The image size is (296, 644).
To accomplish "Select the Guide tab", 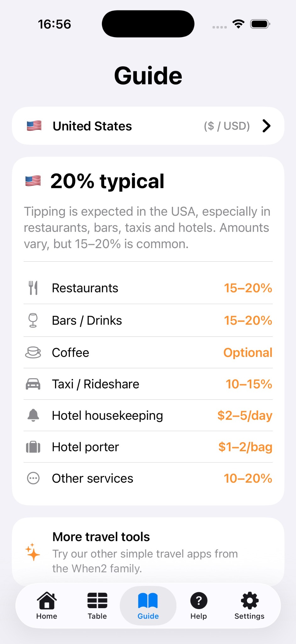I will [x=148, y=606].
